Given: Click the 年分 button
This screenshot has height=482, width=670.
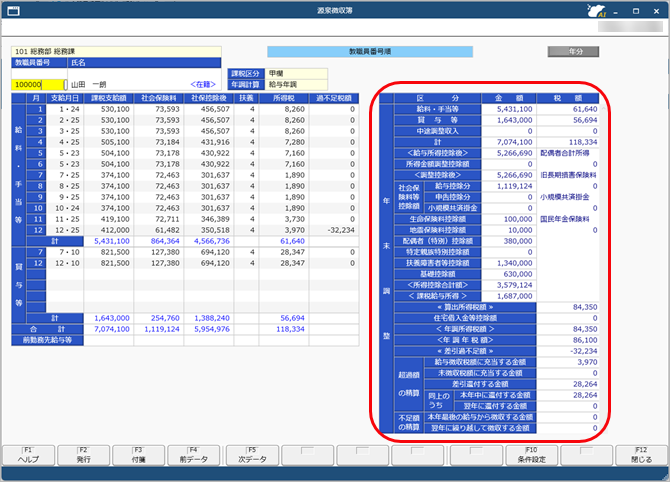Looking at the screenshot, I should point(573,51).
